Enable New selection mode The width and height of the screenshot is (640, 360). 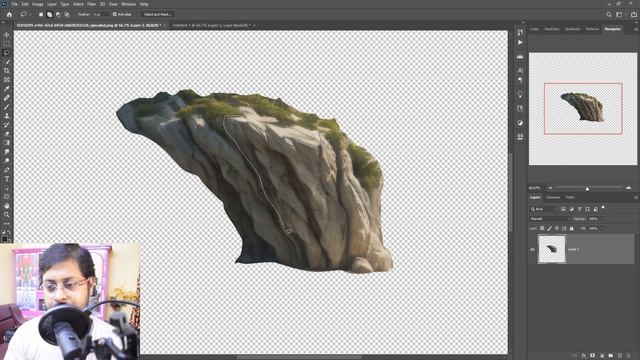pos(41,14)
